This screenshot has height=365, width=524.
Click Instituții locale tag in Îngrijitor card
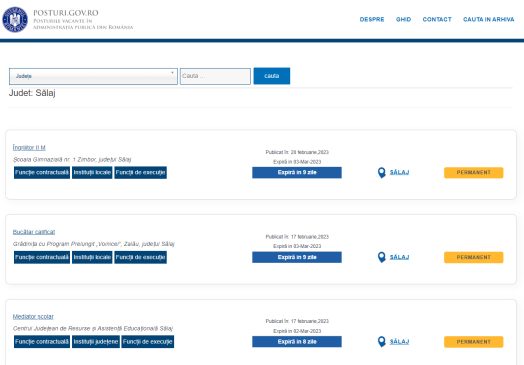(x=92, y=172)
